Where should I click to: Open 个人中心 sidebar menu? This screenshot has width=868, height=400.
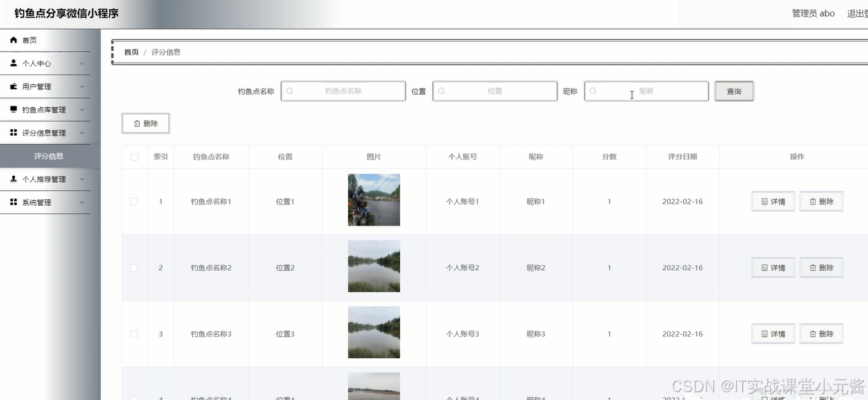45,63
